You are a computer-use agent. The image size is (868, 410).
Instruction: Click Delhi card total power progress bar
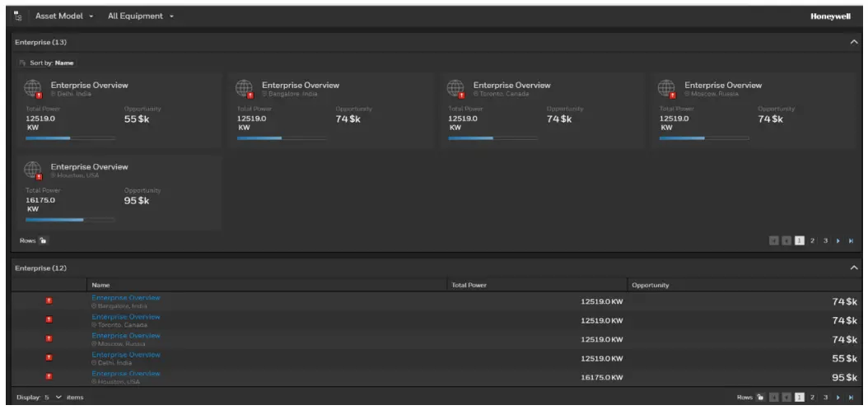click(70, 137)
